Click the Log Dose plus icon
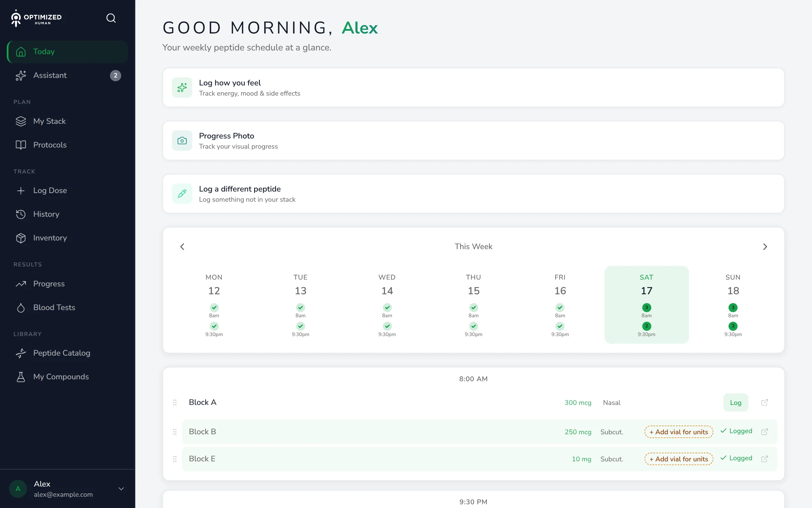The image size is (812, 508). click(x=21, y=191)
